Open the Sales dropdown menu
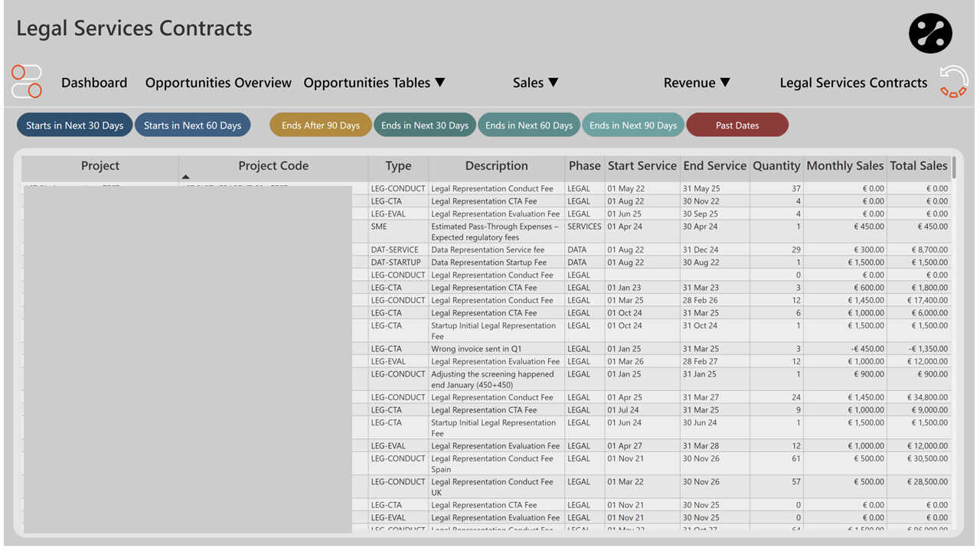The image size is (980, 551). [x=536, y=83]
